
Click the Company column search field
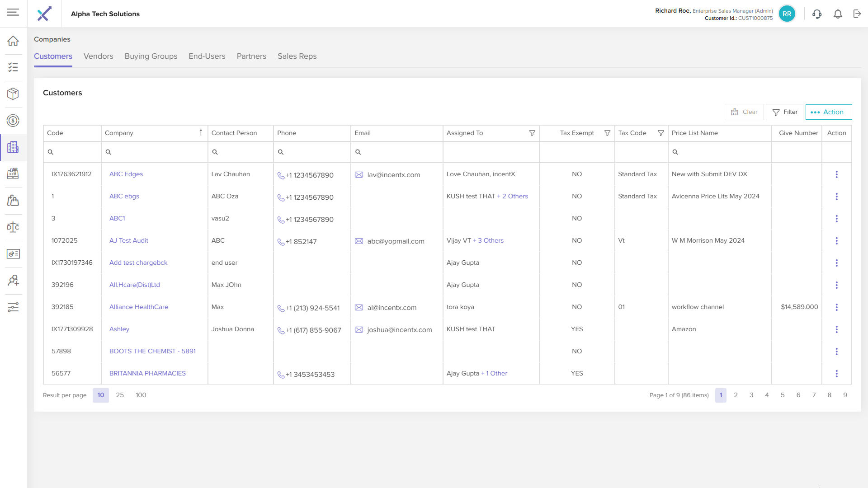[156, 152]
